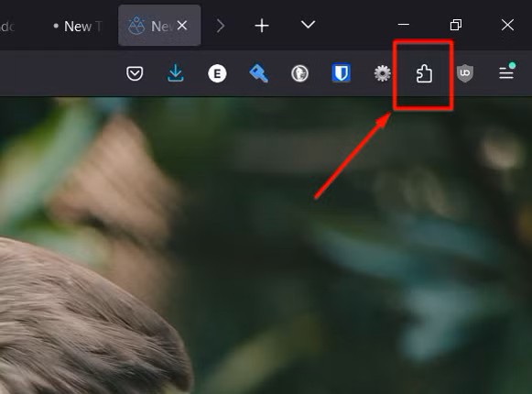Image resolution: width=532 pixels, height=394 pixels.
Task: Expand the list all tabs chevron
Action: (x=308, y=25)
